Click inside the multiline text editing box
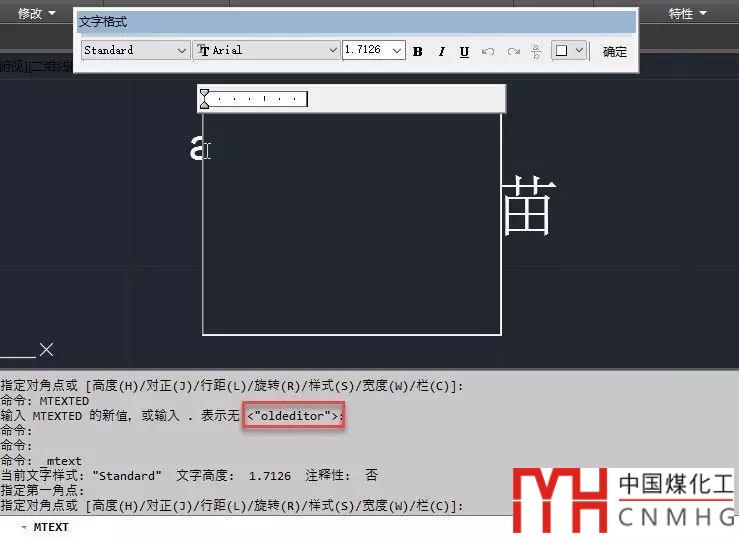The height and width of the screenshot is (538, 739). (352, 224)
